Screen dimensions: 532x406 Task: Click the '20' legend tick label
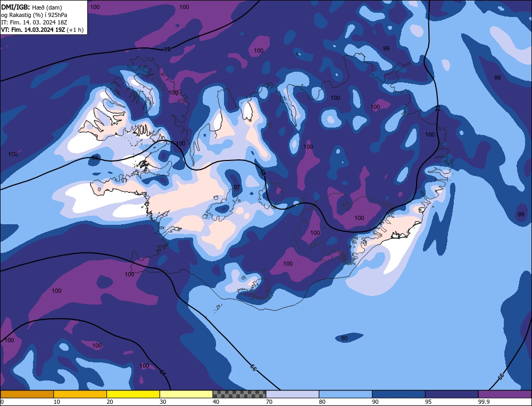click(110, 402)
